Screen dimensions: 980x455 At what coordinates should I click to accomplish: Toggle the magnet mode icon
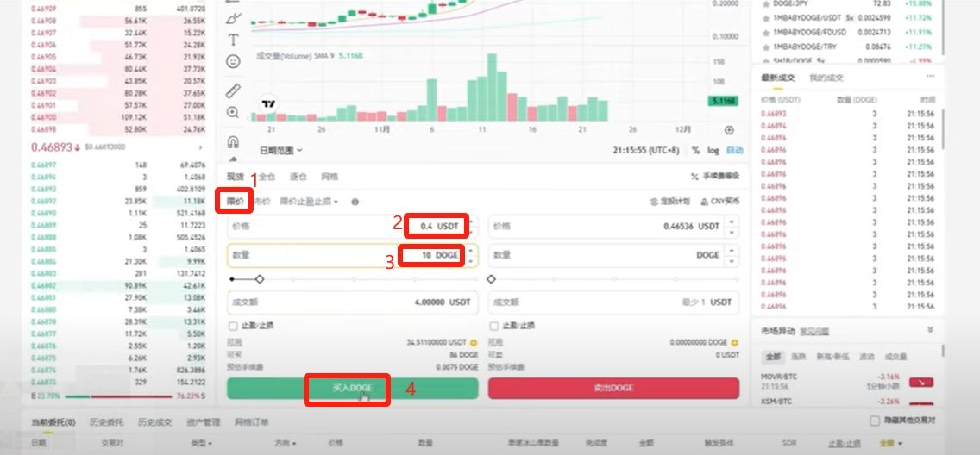233,141
